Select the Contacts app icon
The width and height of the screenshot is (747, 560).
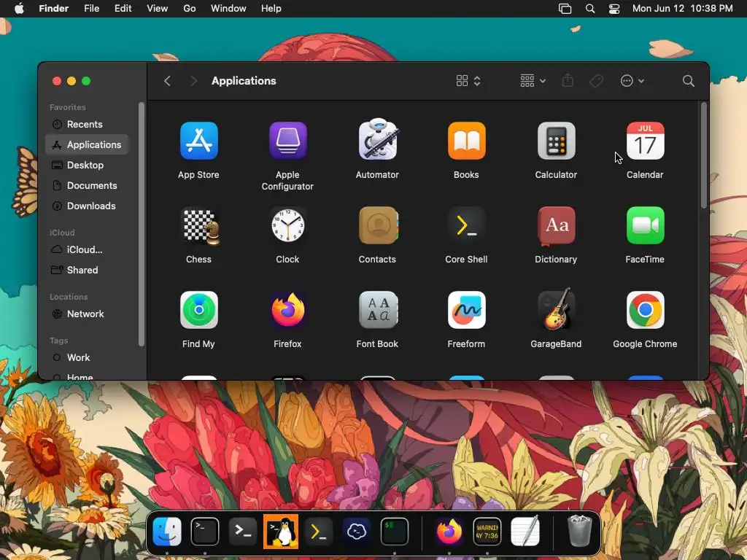(379, 225)
